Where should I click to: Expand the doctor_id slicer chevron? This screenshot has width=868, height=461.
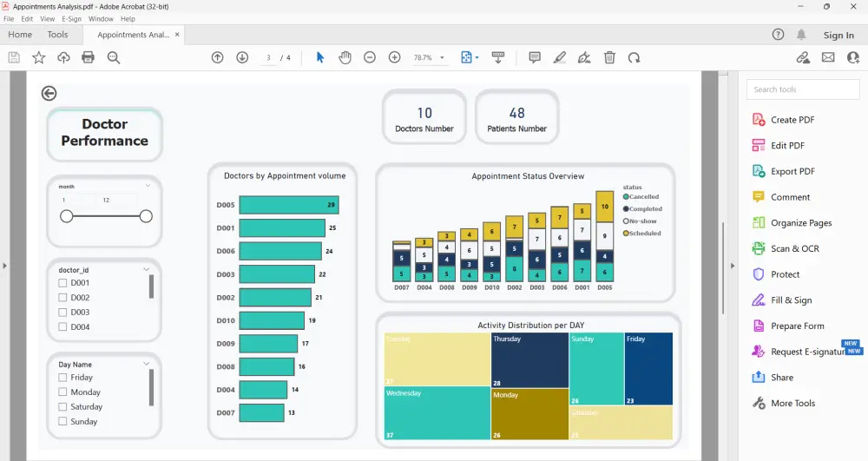(x=147, y=269)
